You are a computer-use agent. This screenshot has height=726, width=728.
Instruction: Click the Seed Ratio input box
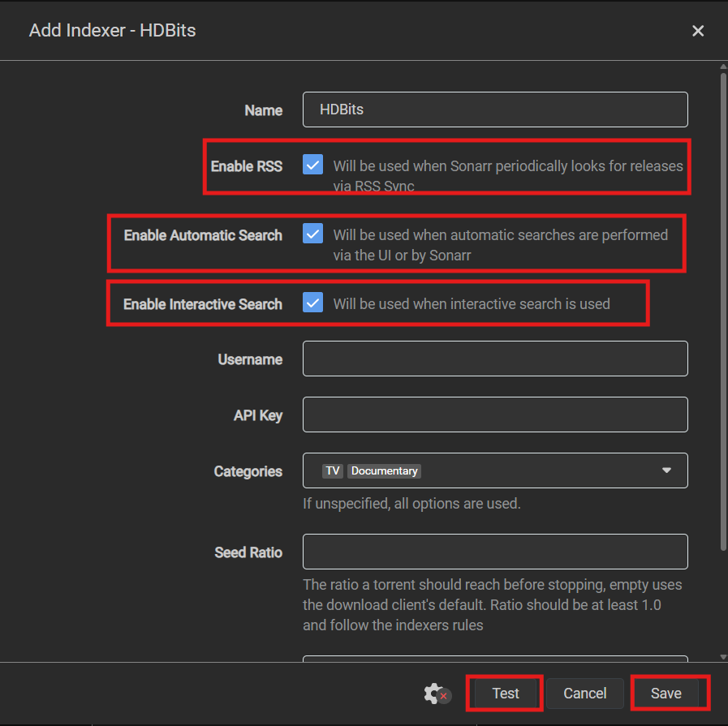click(495, 552)
